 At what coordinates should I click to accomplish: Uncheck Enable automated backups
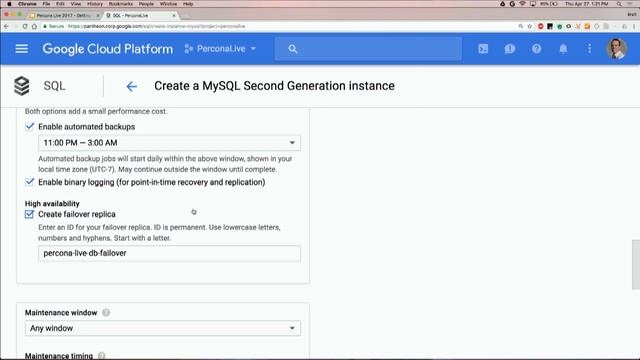(x=29, y=127)
